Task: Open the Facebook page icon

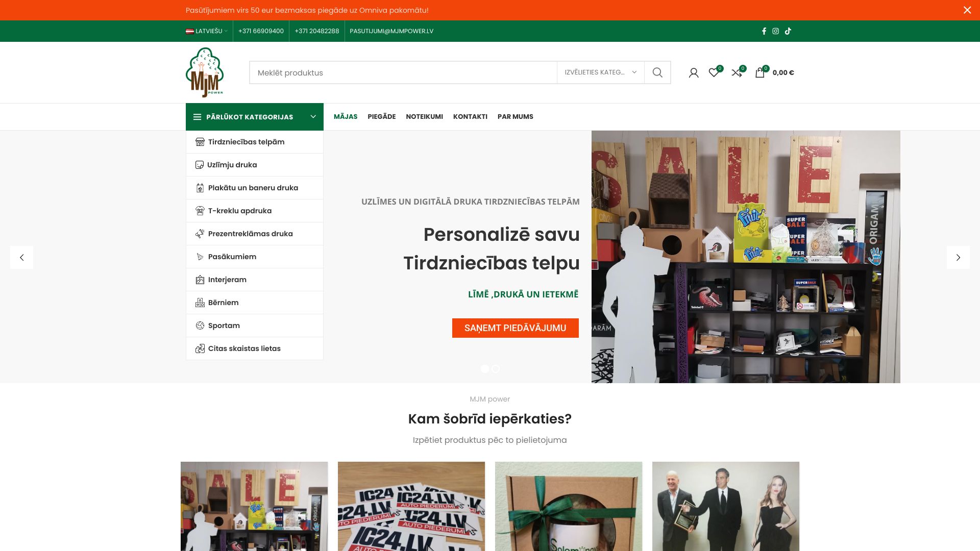Action: coord(764,31)
